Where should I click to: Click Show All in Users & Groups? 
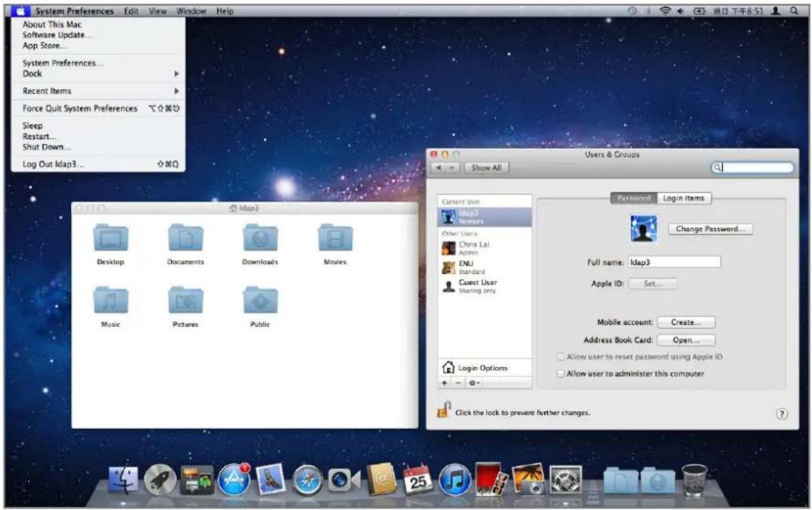pos(487,168)
